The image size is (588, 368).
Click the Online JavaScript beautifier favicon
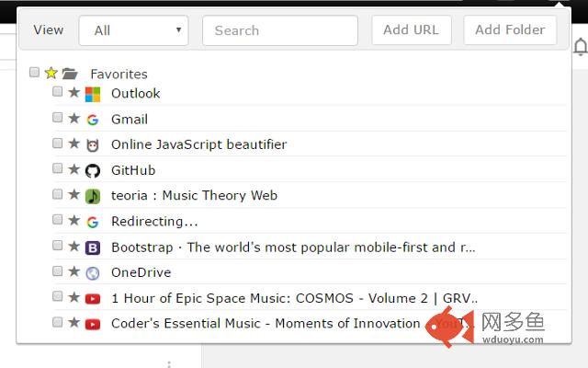coord(93,145)
